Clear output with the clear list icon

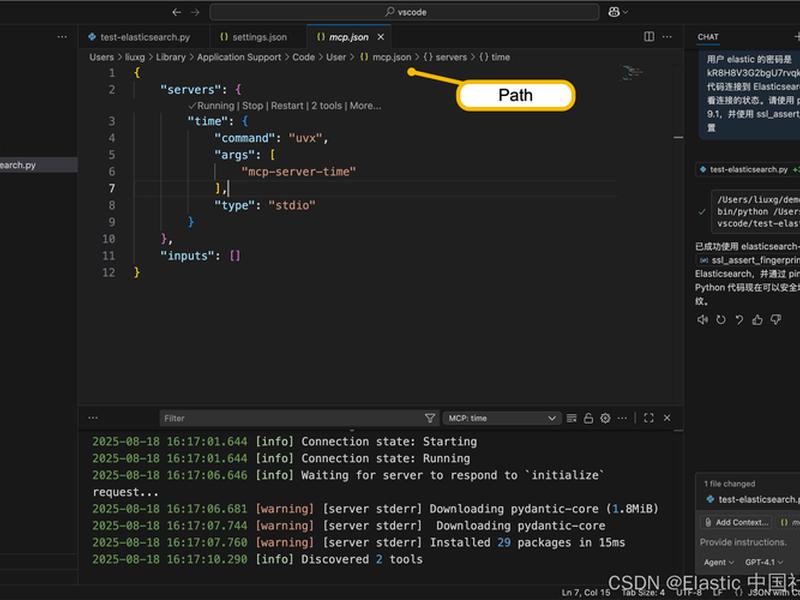point(571,418)
